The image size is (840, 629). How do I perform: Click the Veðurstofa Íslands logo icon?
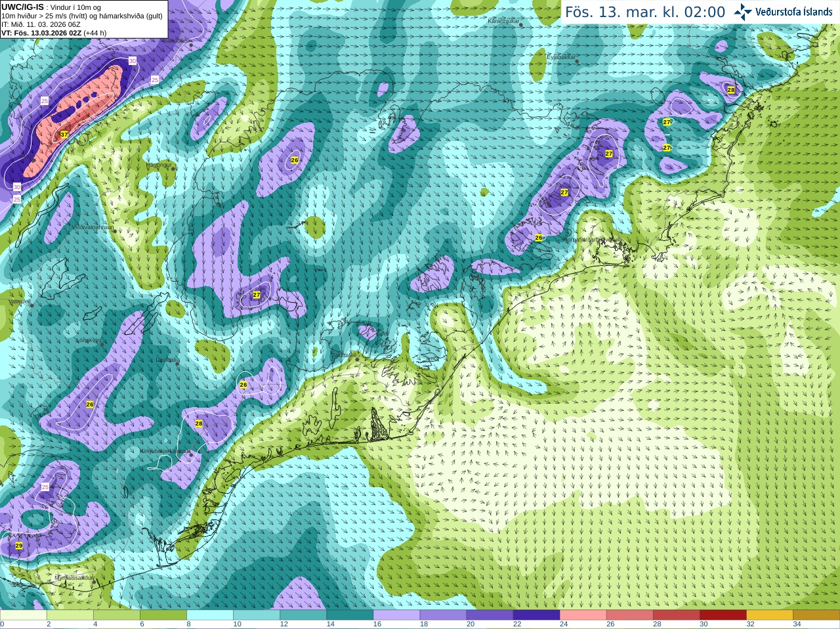743,12
